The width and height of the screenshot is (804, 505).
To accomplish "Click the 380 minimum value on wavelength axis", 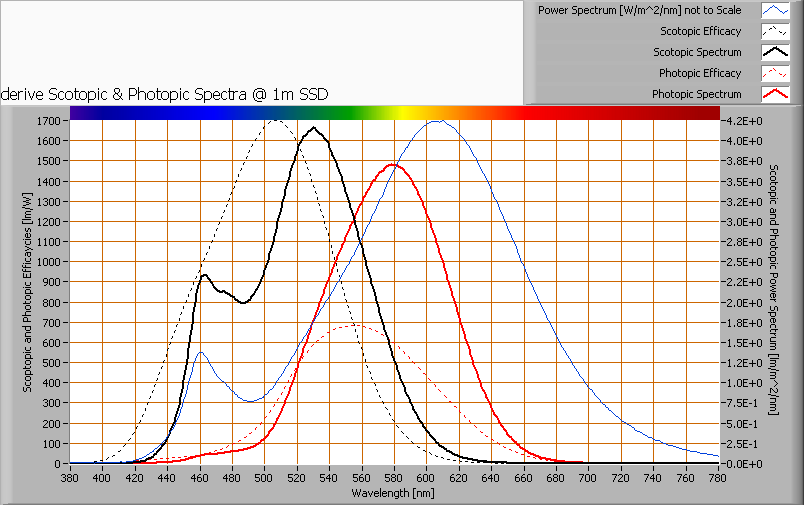I will click(70, 478).
